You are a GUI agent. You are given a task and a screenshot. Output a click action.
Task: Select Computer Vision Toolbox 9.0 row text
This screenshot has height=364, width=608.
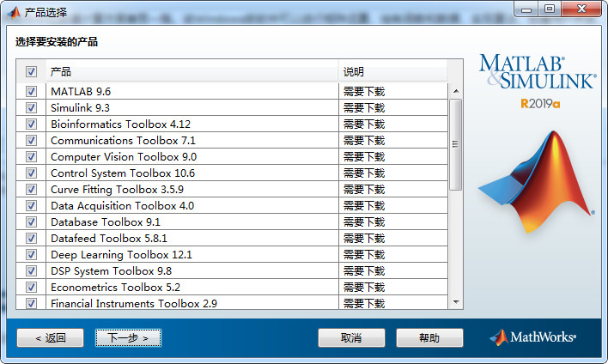pyautogui.click(x=124, y=156)
